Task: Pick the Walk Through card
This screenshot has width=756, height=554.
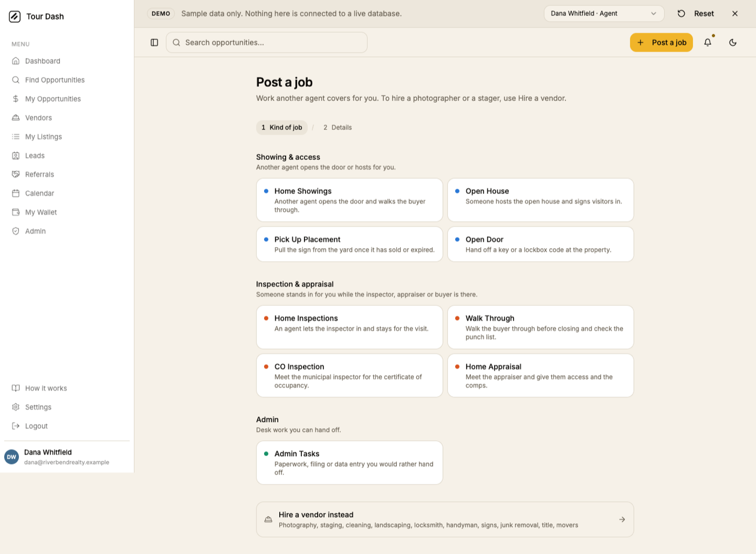Action: pos(541,328)
